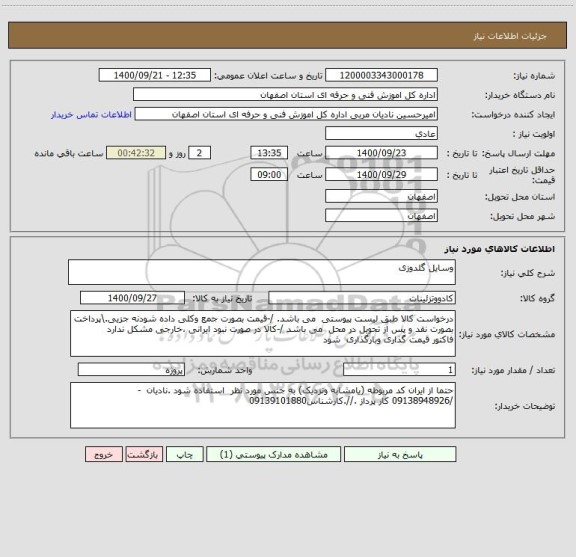Click the priority field 'عادی'
The height and width of the screenshot is (557, 576).
coord(381,133)
